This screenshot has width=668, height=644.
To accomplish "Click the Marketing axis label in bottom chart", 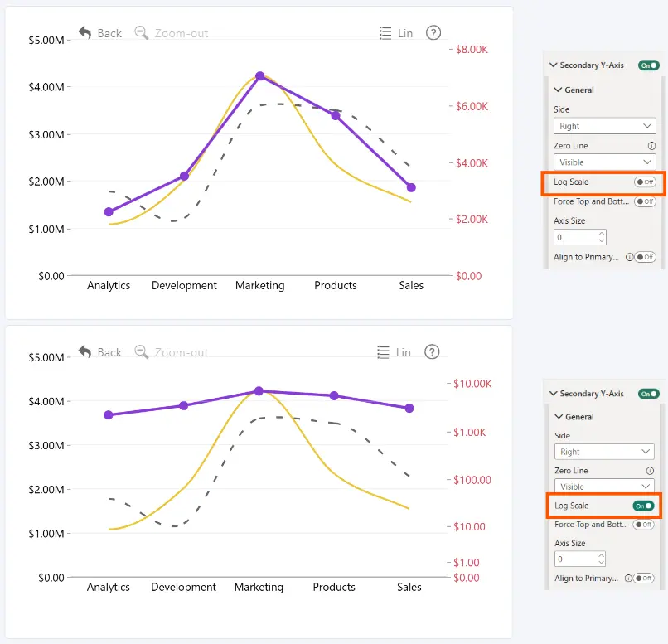I will coord(259,587).
